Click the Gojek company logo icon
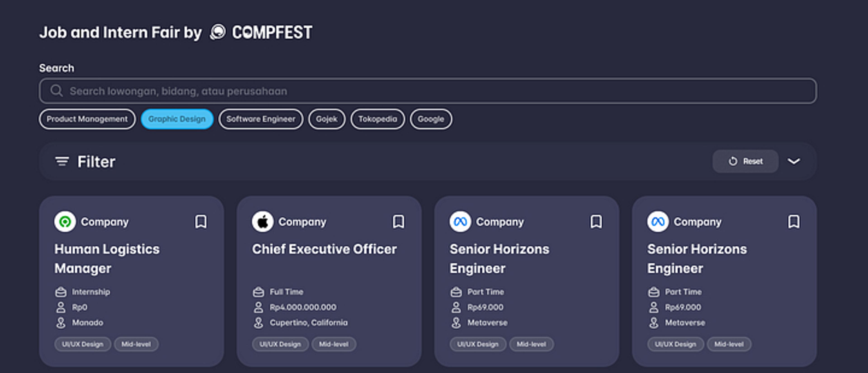Viewport: 868px width, 373px height. click(65, 222)
